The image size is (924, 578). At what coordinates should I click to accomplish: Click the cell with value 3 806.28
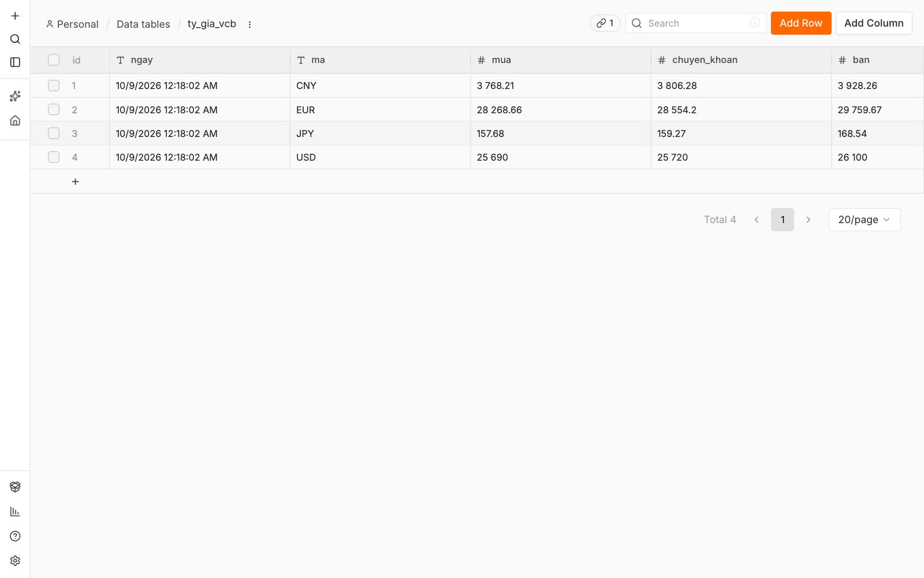[741, 86]
